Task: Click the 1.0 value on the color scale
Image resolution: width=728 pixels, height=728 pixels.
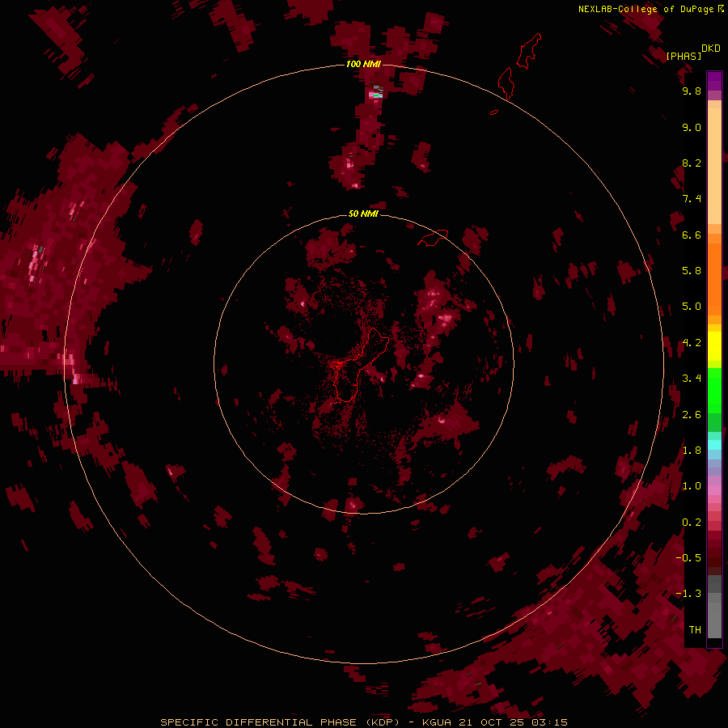Action: coord(692,486)
